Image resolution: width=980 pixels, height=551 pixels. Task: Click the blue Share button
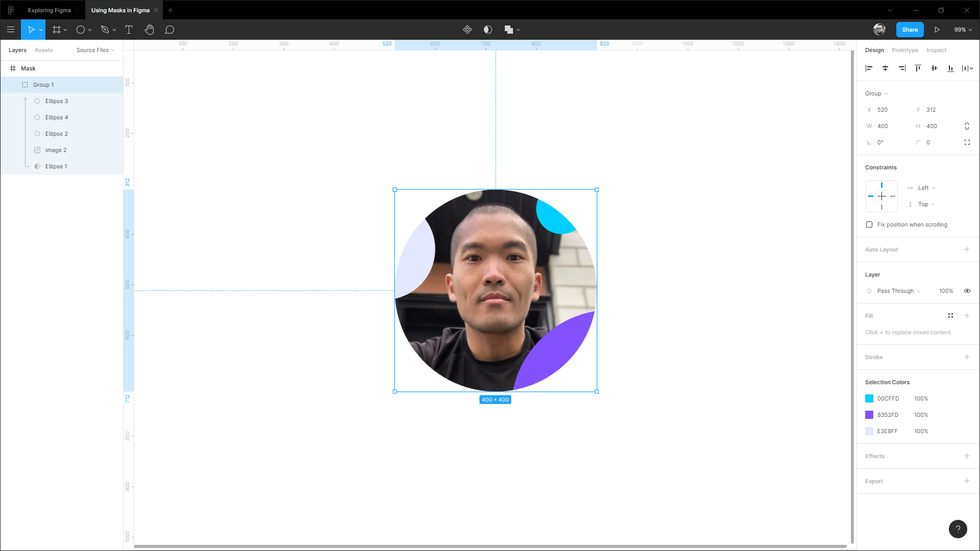(x=910, y=30)
